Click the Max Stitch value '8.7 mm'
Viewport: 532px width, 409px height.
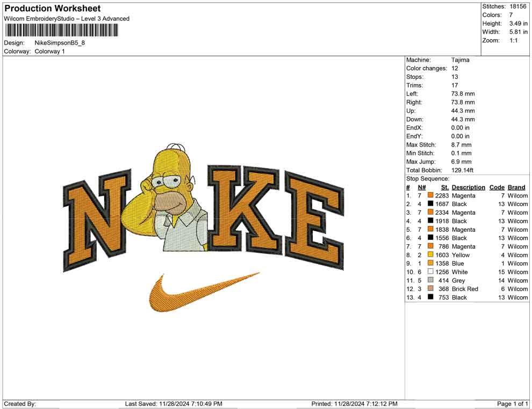pyautogui.click(x=462, y=144)
